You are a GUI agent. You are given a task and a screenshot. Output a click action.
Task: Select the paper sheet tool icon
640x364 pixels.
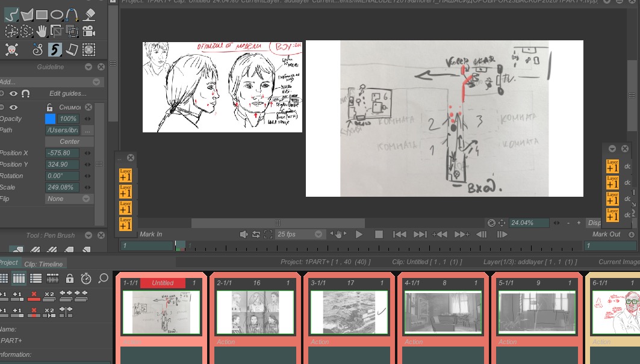pyautogui.click(x=72, y=50)
